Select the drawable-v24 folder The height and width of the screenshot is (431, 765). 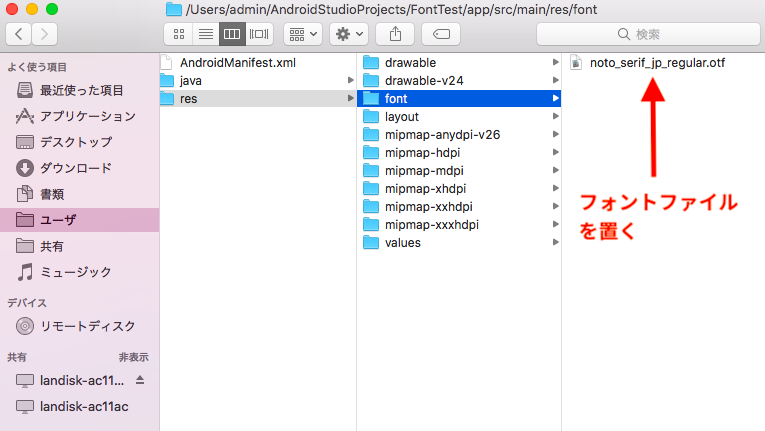pos(459,81)
